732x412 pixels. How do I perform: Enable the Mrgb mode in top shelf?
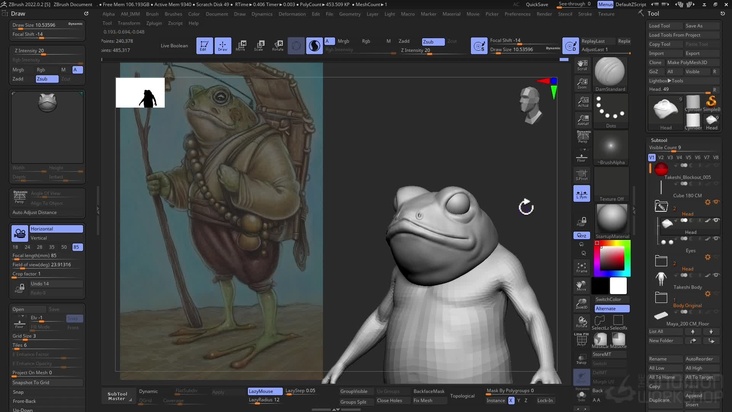pos(343,42)
